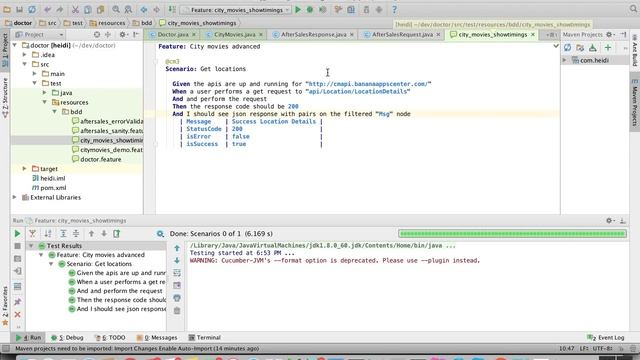Click the navigate Back arrow in toolbar
This screenshot has height=360, width=640.
[x=144, y=9]
